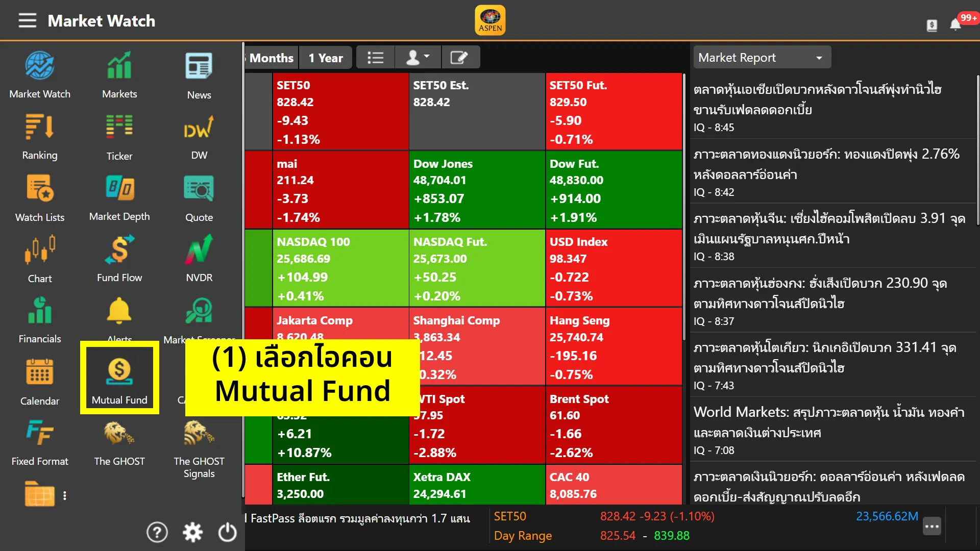Open the user profile dropdown
Image resolution: width=980 pixels, height=551 pixels.
pyautogui.click(x=418, y=58)
